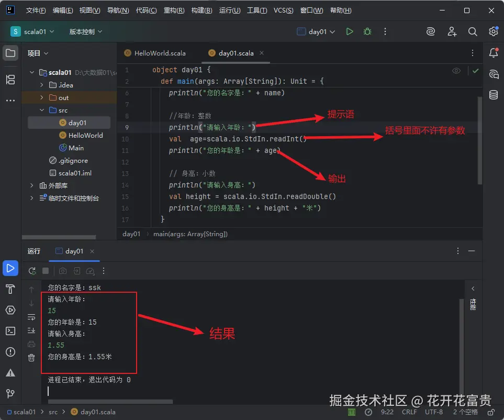Click UTF-8 encoding in status bar
Viewport: 504px width, 420px height.
coord(433,412)
